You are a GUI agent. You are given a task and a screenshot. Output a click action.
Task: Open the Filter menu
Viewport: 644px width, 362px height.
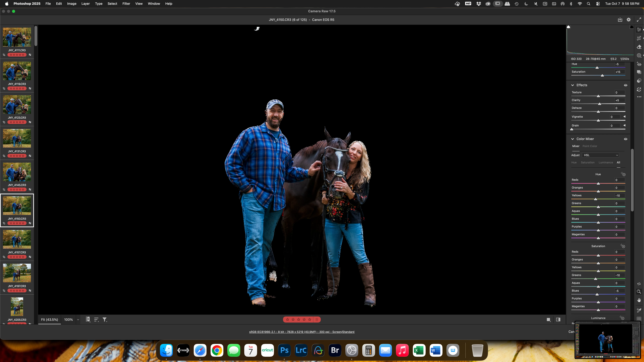(x=126, y=4)
